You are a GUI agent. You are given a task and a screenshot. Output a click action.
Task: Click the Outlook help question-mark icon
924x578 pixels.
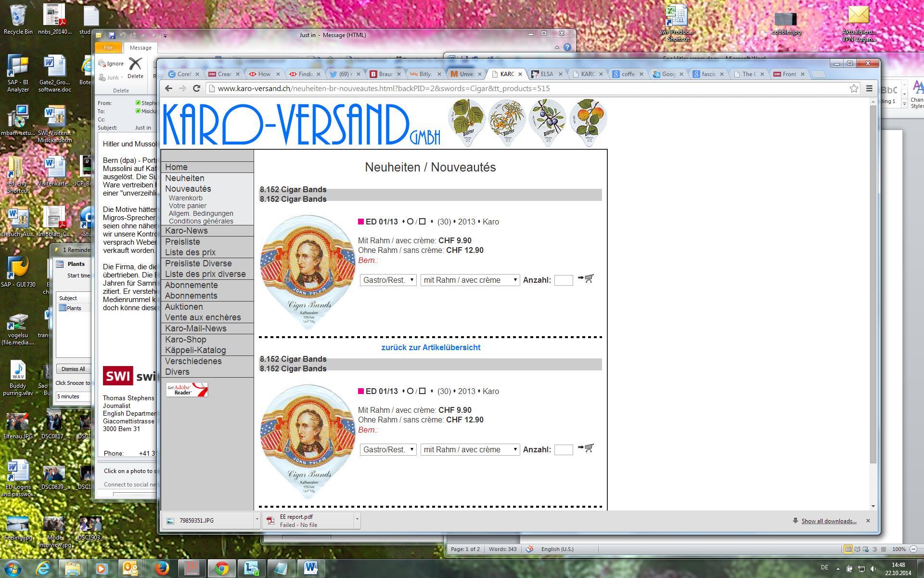point(567,47)
